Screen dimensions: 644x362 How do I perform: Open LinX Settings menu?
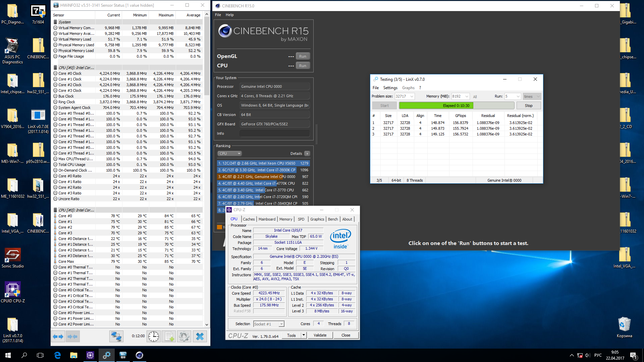click(390, 88)
